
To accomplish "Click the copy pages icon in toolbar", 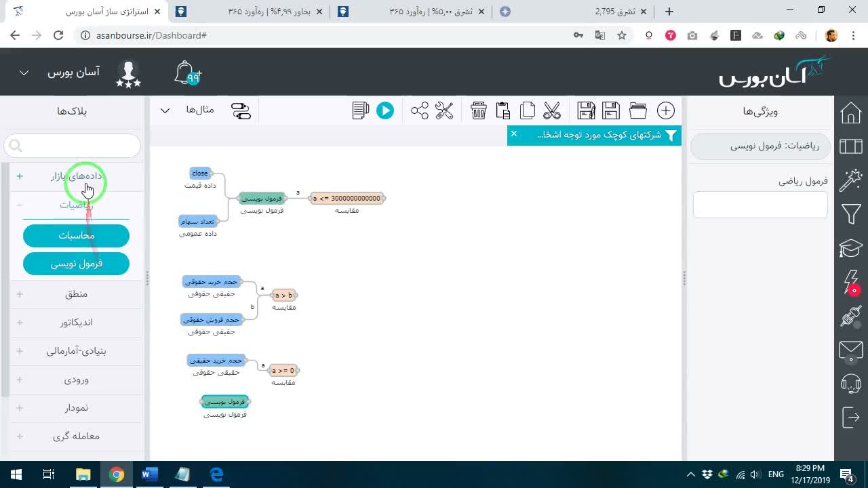I will click(x=528, y=110).
